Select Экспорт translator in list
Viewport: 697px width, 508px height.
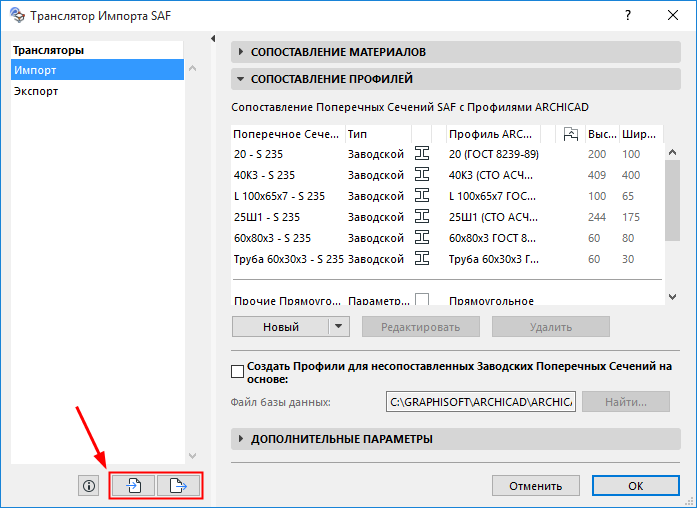(97, 91)
